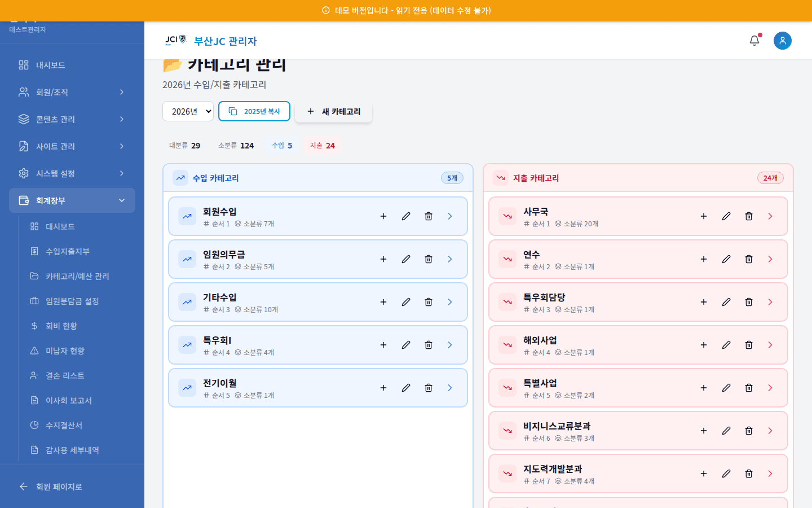
Task: Click the plus icon on 해외사업
Action: (x=704, y=345)
